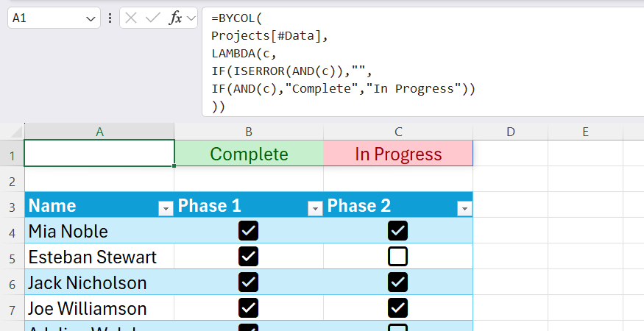Expand the fx function dropdown arrow
This screenshot has width=644, height=331.
[191, 18]
